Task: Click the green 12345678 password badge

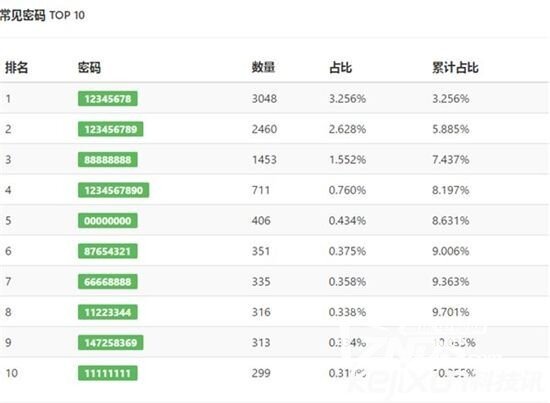Action: [108, 99]
